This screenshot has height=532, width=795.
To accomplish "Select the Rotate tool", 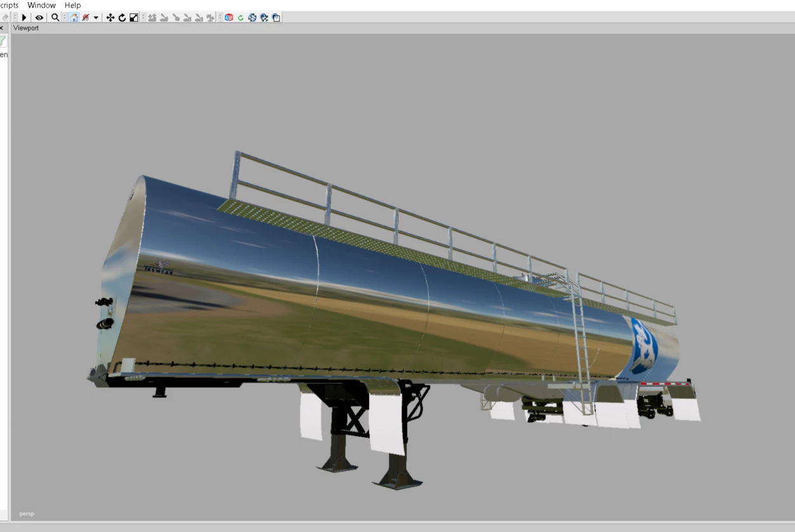I will 121,17.
